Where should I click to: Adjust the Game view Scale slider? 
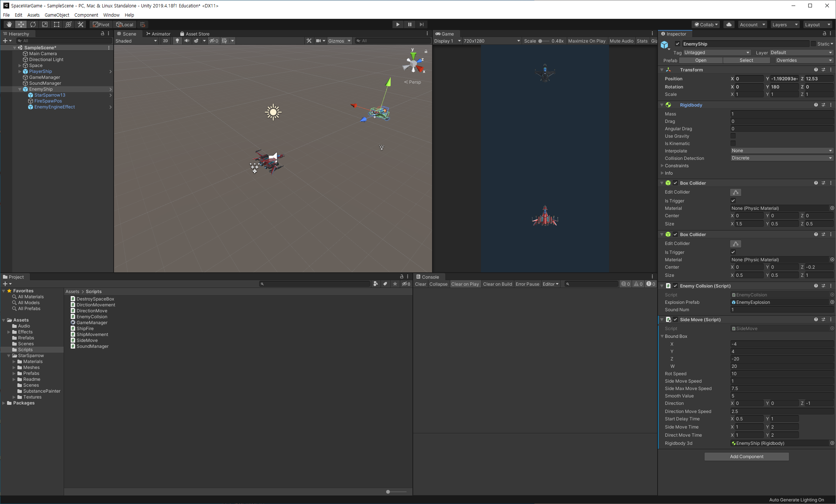click(x=541, y=41)
